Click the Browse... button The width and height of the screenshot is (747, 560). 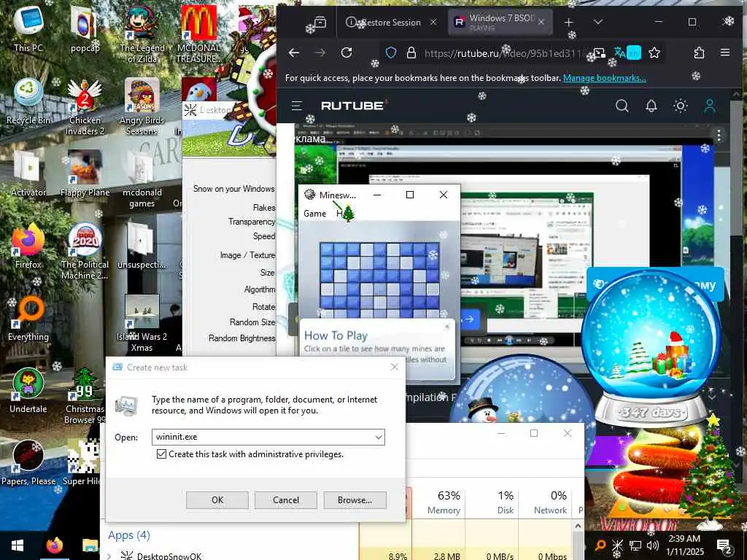[355, 500]
